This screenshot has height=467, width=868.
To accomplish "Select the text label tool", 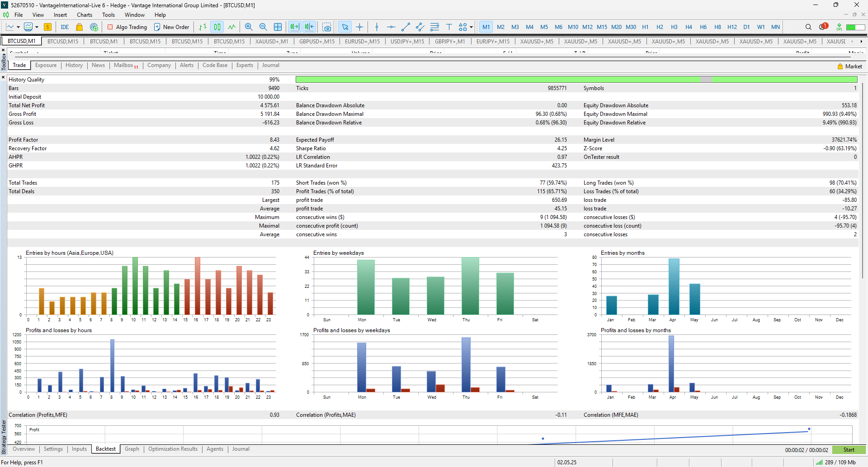I will pyautogui.click(x=449, y=27).
